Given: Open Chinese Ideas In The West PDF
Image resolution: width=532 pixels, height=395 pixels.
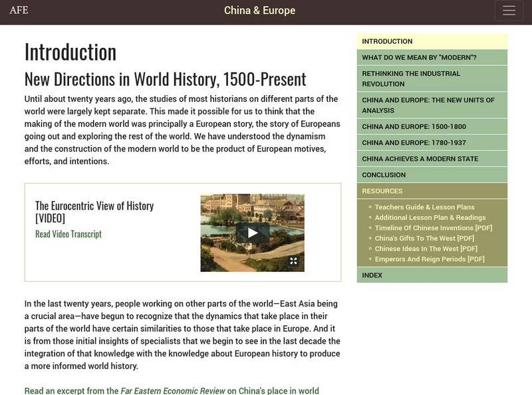Looking at the screenshot, I should [426, 249].
